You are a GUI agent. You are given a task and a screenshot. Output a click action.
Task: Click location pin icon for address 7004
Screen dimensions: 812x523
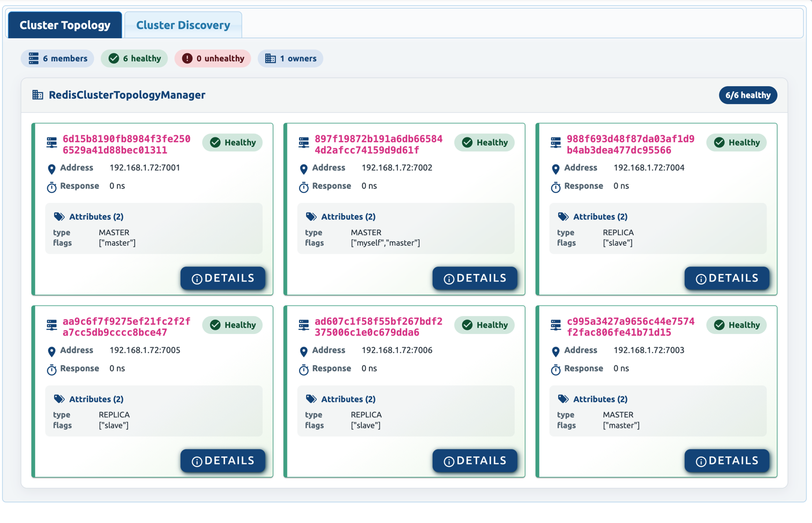(x=556, y=169)
